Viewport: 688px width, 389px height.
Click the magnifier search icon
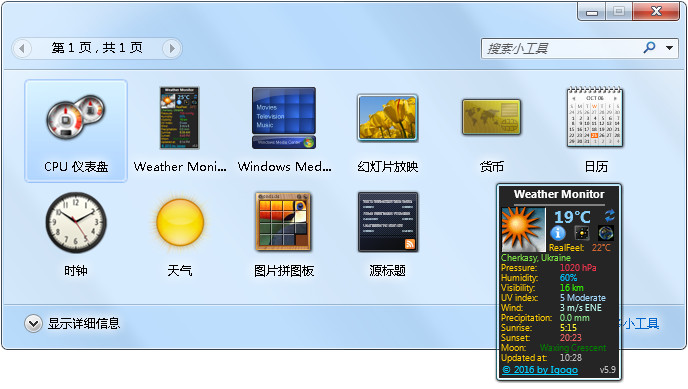point(649,47)
